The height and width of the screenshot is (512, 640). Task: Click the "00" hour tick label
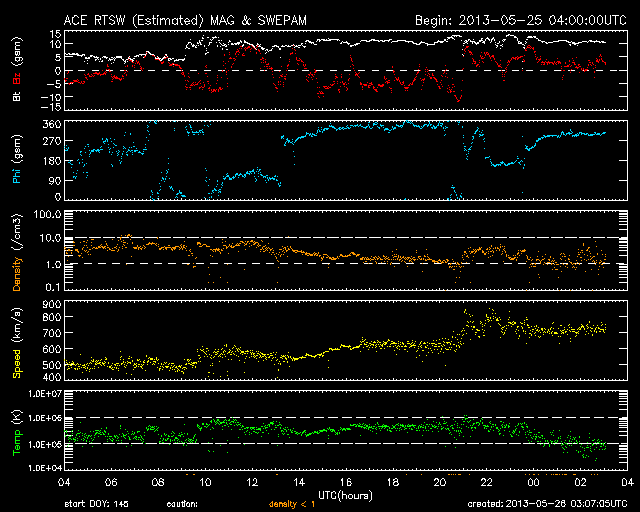click(533, 482)
